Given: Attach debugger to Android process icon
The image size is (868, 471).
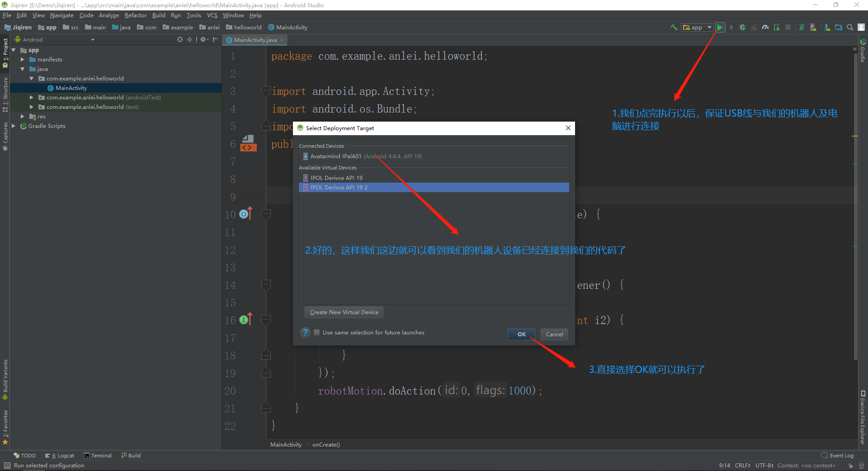Looking at the screenshot, I should [x=777, y=28].
